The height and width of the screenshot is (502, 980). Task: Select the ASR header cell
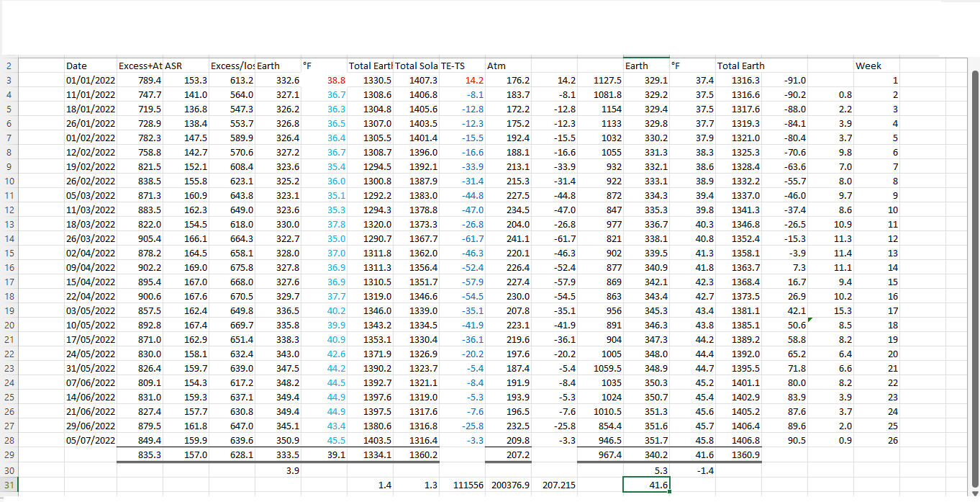(x=186, y=66)
